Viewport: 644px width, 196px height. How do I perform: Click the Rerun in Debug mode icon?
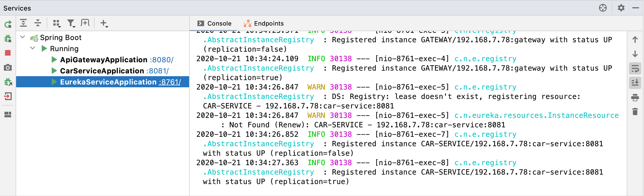[8, 38]
